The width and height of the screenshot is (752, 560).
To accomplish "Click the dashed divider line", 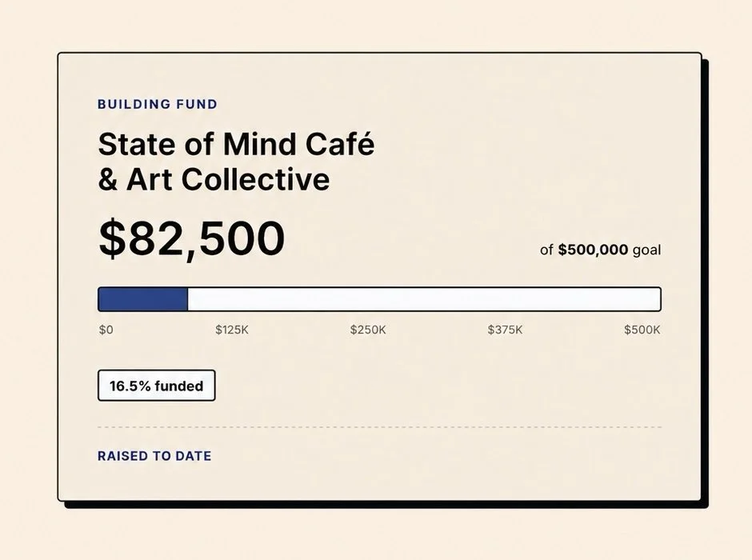I will coord(379,426).
